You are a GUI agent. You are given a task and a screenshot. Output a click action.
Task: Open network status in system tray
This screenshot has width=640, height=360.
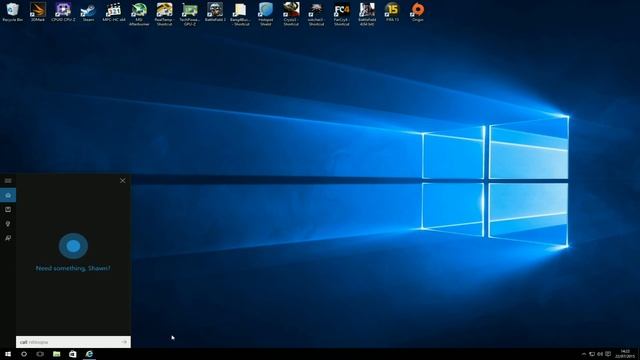[592, 354]
